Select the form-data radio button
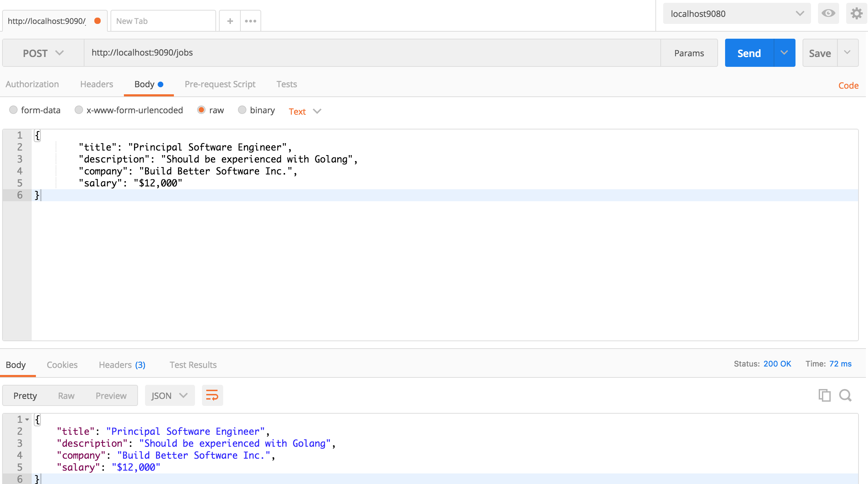 click(x=13, y=110)
